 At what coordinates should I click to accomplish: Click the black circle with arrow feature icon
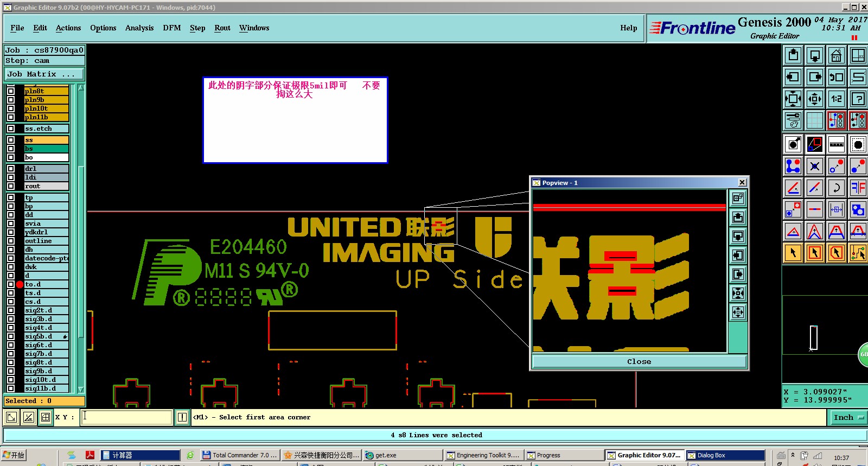coord(793,144)
